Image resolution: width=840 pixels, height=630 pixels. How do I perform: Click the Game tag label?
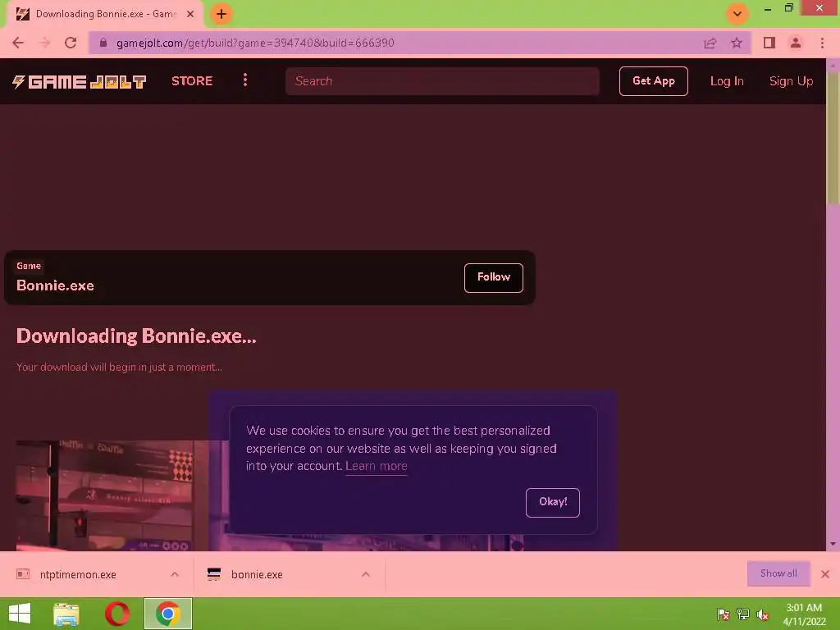coord(29,266)
